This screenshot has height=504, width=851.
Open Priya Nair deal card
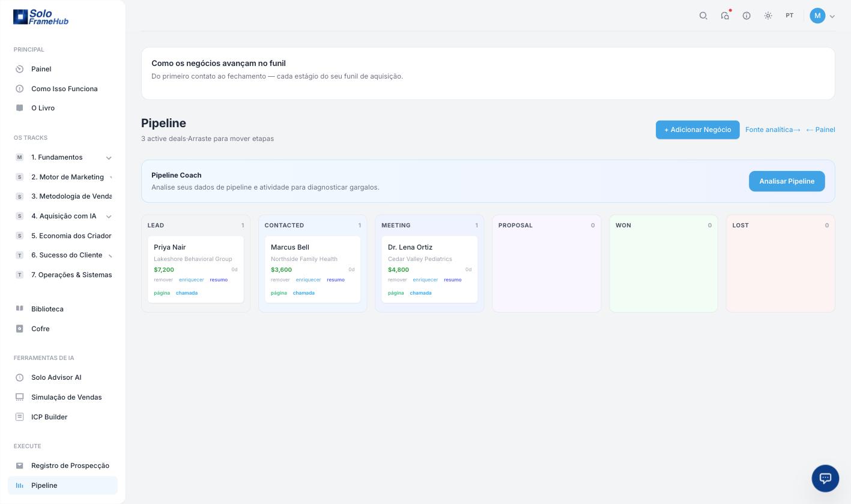coord(196,269)
